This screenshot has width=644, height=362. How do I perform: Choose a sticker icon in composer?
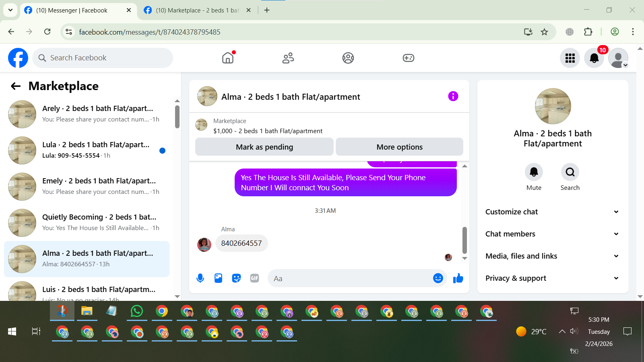[236, 278]
